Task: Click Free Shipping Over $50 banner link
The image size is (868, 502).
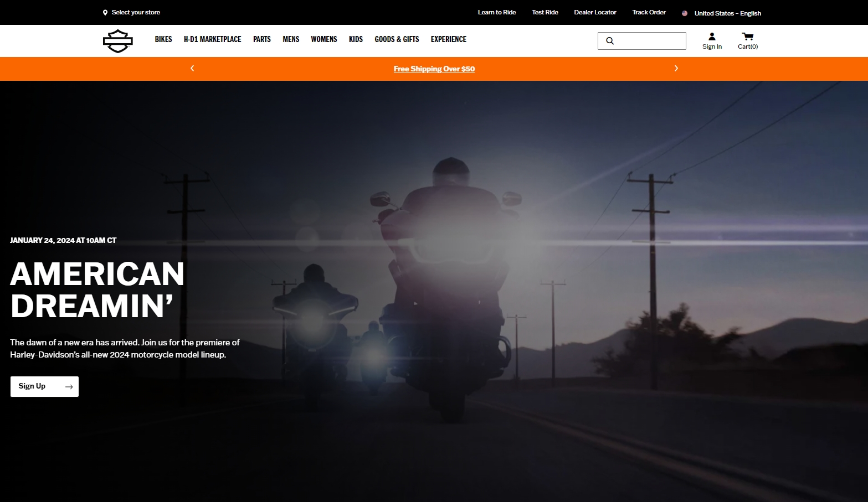Action: [x=434, y=69]
